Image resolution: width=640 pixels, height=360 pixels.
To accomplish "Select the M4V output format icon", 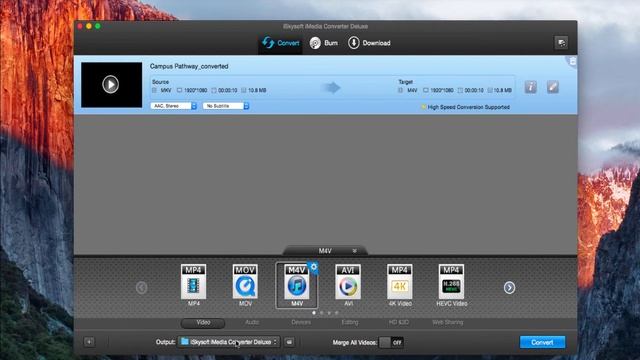I will 297,286.
